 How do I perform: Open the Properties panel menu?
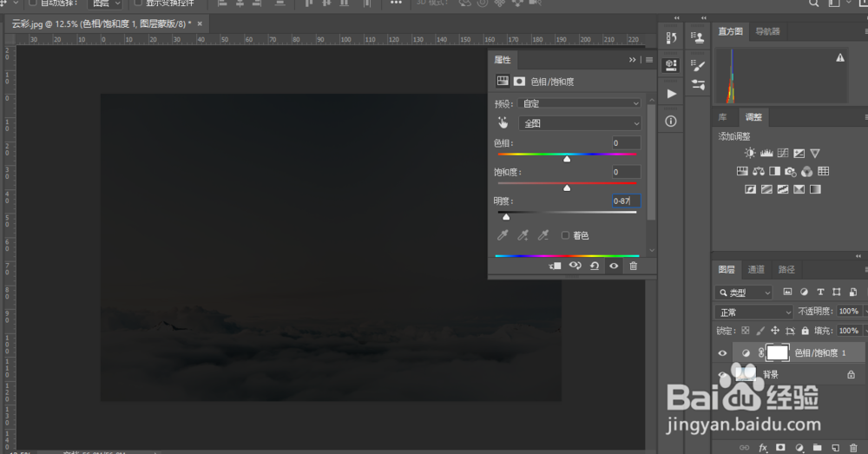649,60
